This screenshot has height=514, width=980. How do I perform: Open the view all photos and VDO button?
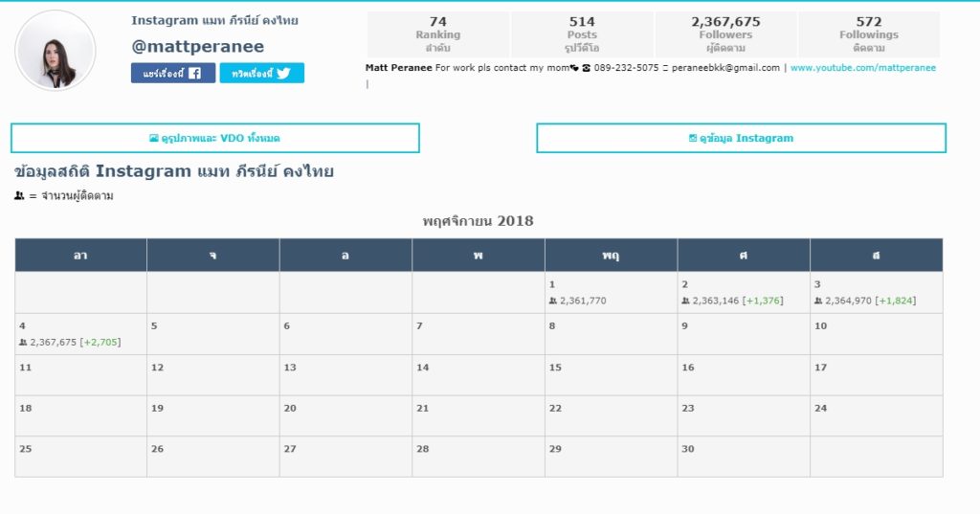(215, 138)
